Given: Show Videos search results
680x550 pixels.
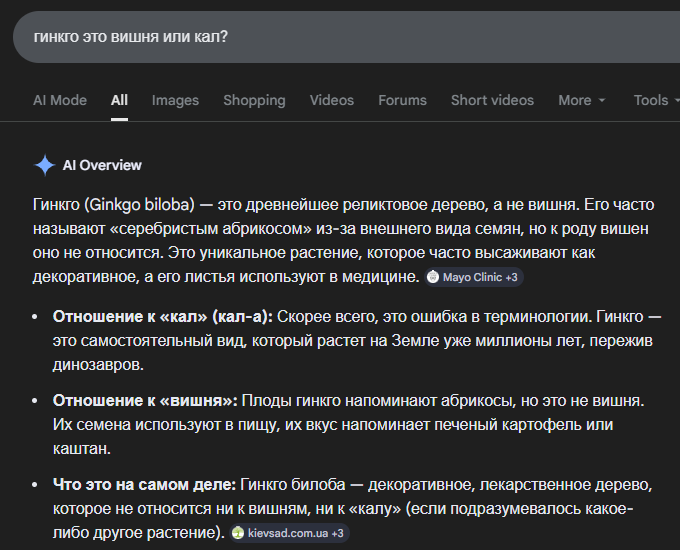Looking at the screenshot, I should tap(331, 100).
